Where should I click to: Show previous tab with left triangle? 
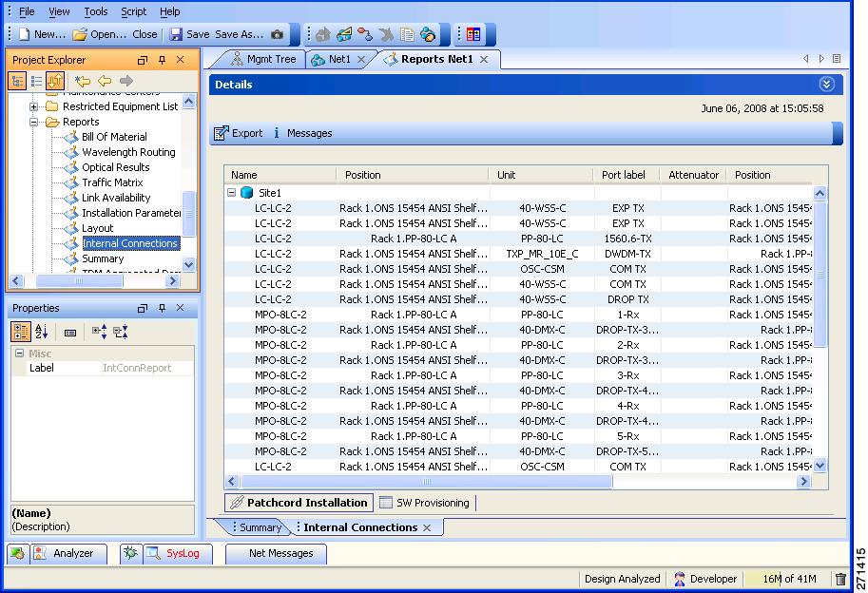point(806,59)
